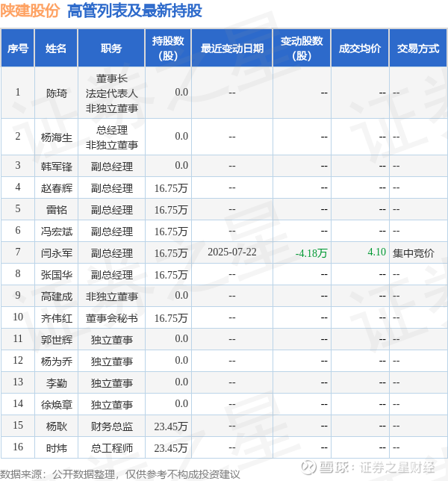Select the name 陈琦

click(x=57, y=93)
